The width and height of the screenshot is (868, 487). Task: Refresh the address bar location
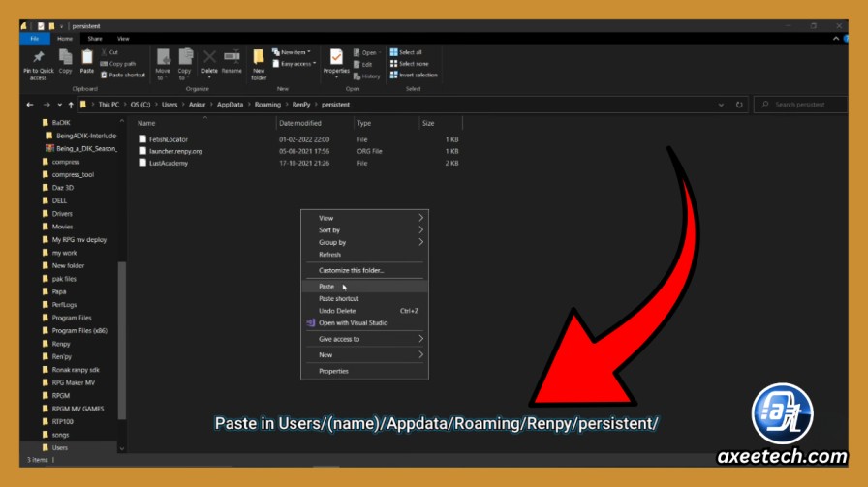(739, 105)
